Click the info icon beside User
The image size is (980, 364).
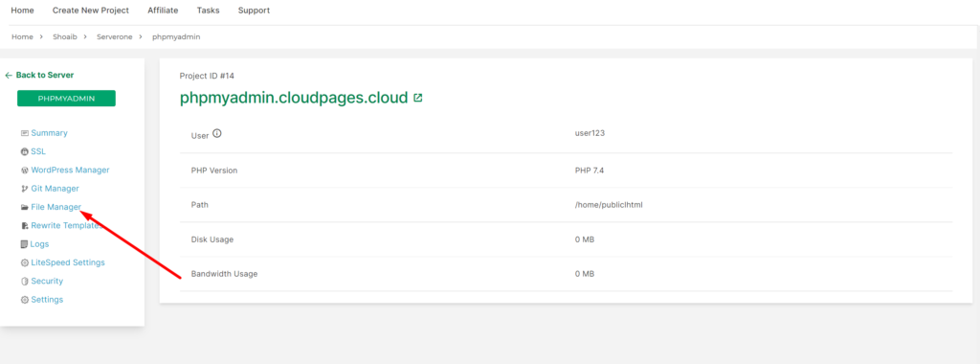pos(217,133)
